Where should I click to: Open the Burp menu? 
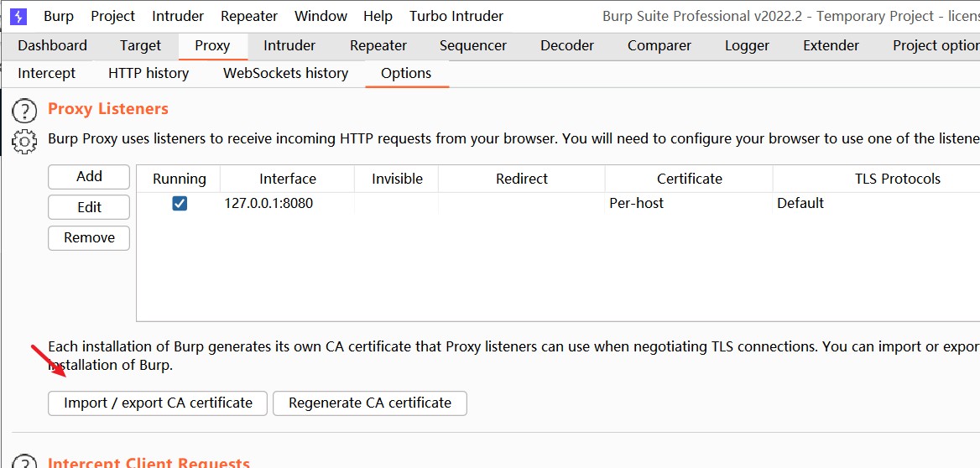pos(59,16)
